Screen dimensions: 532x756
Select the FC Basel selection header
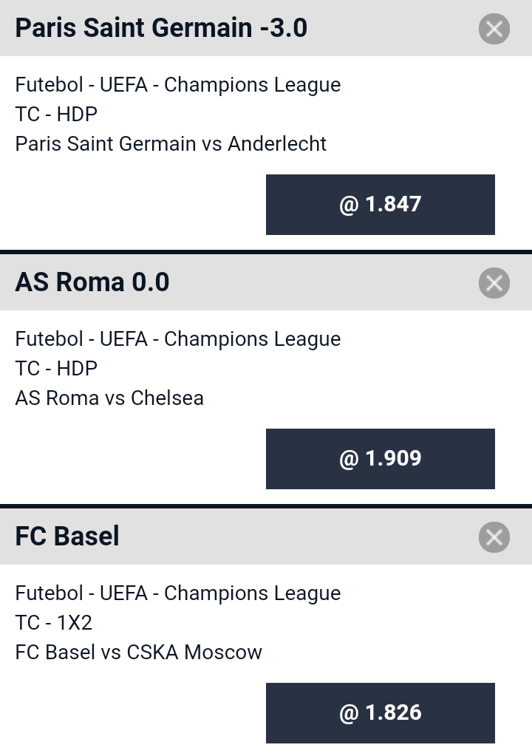[67, 537]
